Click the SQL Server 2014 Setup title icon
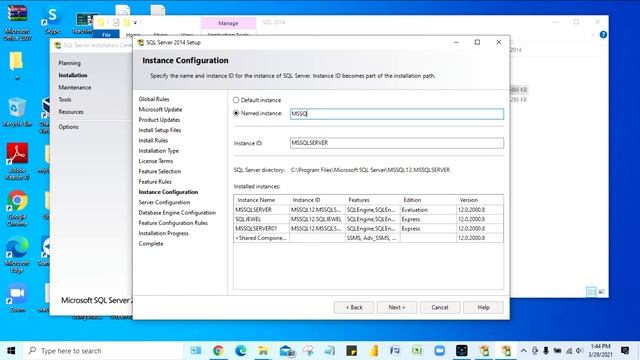 141,42
